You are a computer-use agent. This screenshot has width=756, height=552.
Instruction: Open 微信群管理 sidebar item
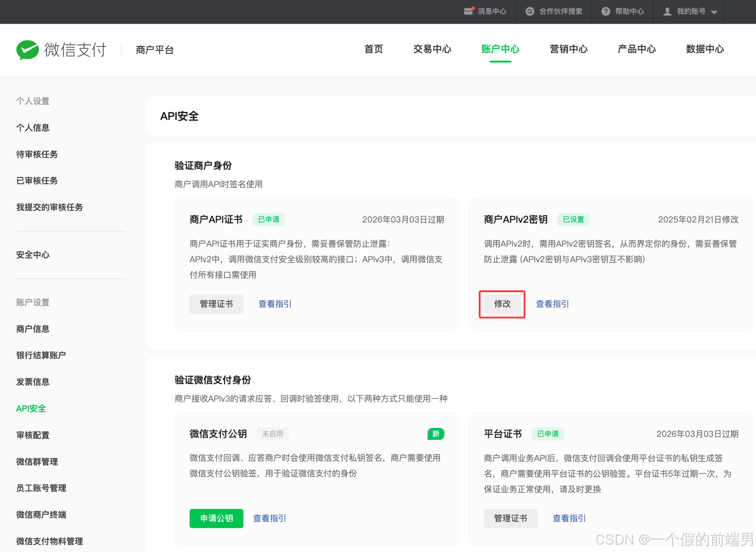click(37, 461)
